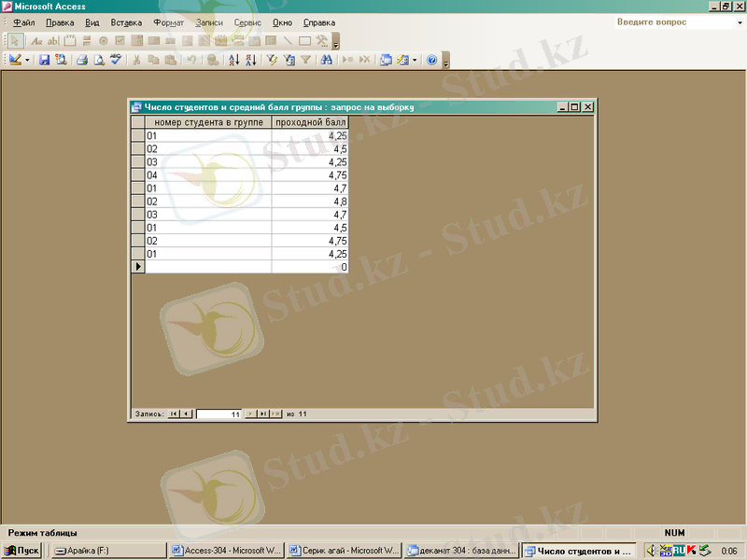Open the Записи menu
The image size is (747, 560).
(210, 21)
